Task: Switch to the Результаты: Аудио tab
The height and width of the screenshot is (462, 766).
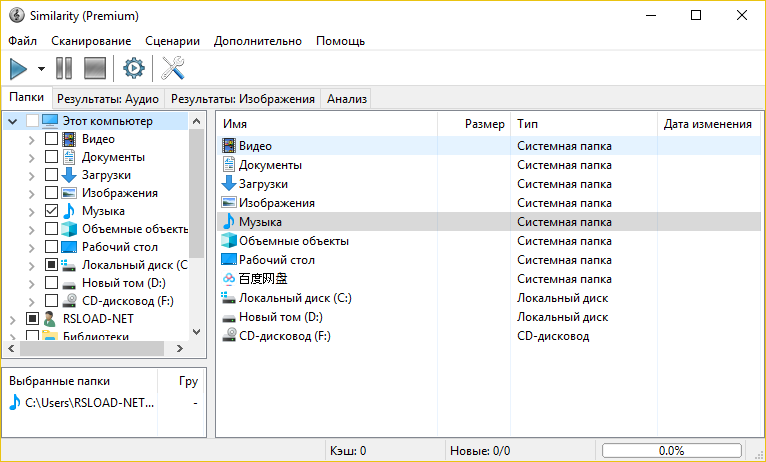Action: coord(108,98)
